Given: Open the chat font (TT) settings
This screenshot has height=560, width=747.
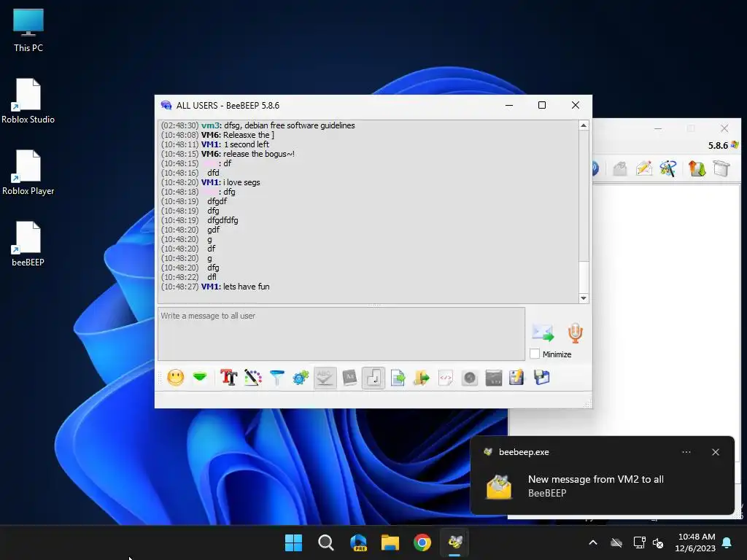Looking at the screenshot, I should click(x=228, y=378).
